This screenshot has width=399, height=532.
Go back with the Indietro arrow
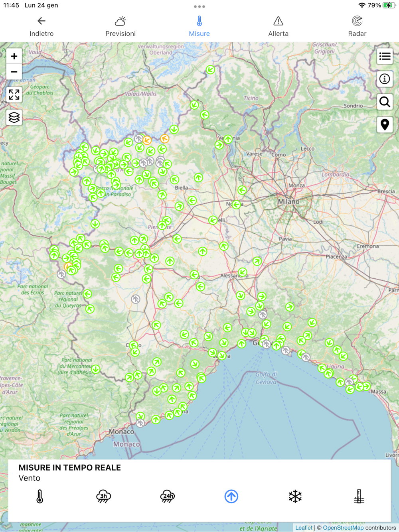[x=41, y=26]
